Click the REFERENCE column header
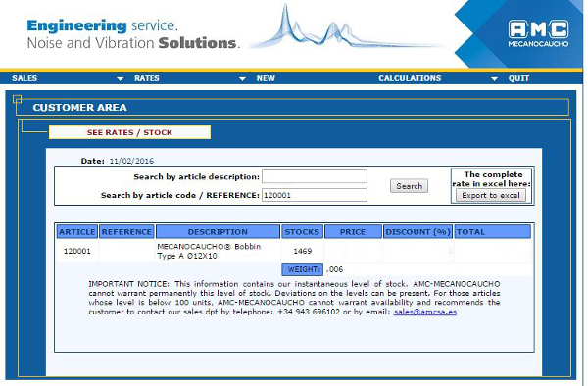The image size is (588, 386). 126,231
